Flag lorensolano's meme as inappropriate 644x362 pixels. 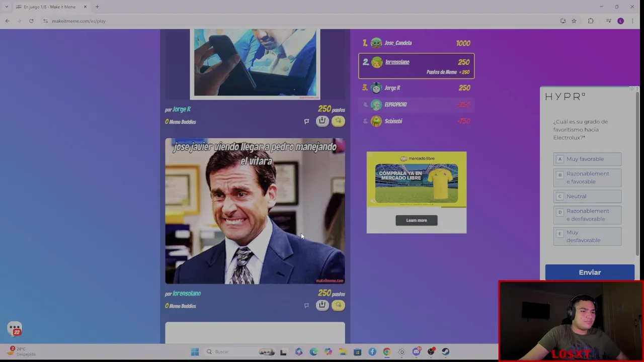tap(306, 305)
